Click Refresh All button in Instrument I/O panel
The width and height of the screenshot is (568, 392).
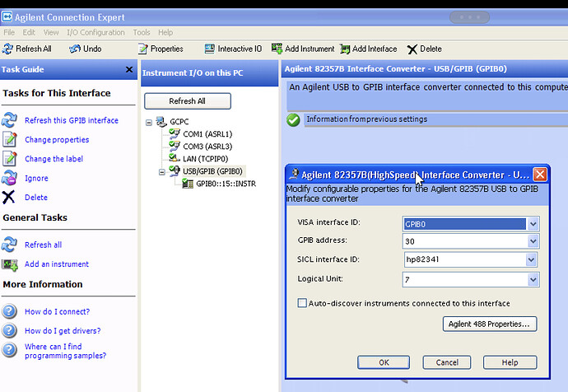188,101
